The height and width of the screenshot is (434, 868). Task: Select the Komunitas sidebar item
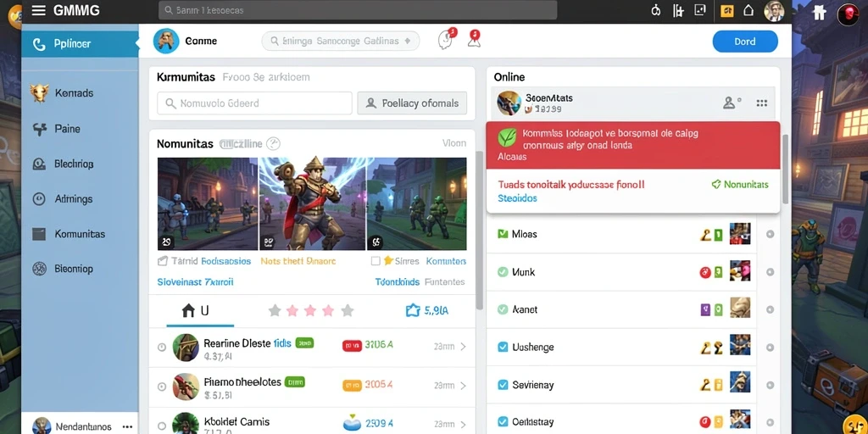(79, 234)
